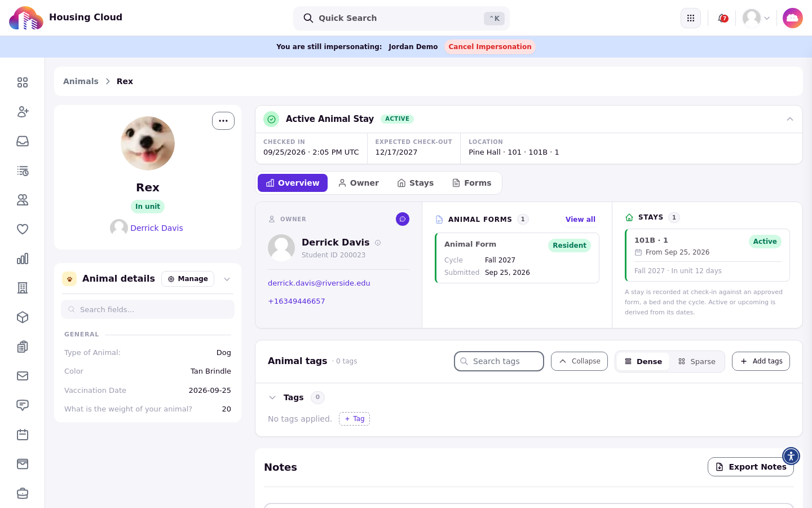This screenshot has height=508, width=812.
Task: Collapse the Active Animal Stay panel
Action: coord(790,119)
